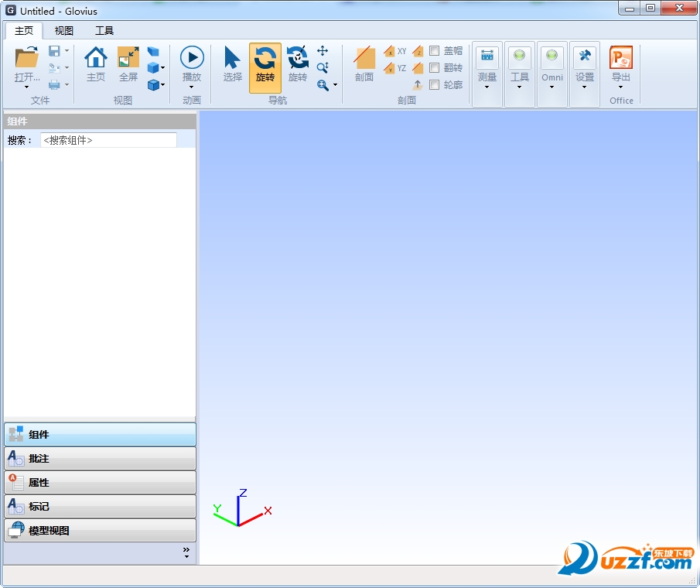Screen dimensions: 700x588
Task: Enable the 盖帽 cap checkbox
Action: tap(434, 51)
